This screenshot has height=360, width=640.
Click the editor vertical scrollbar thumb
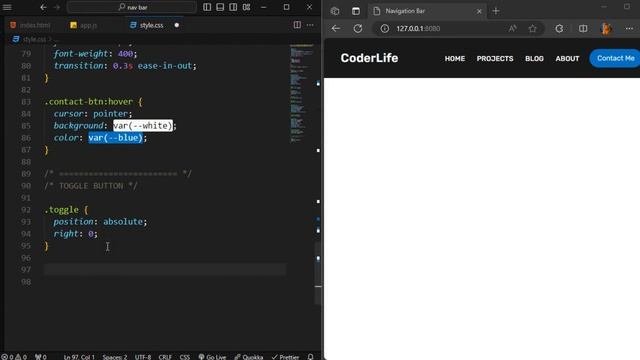[x=318, y=273]
